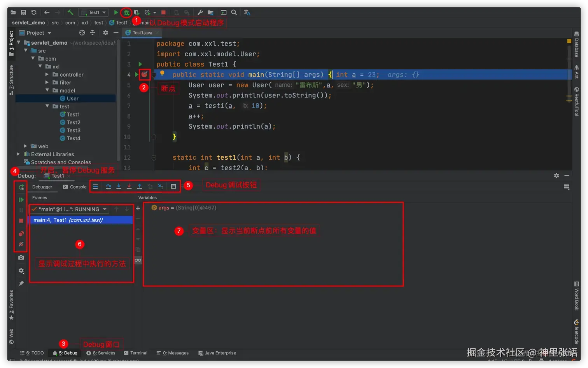Open the main thread RUNNING dropdown
588x368 pixels.
point(69,209)
